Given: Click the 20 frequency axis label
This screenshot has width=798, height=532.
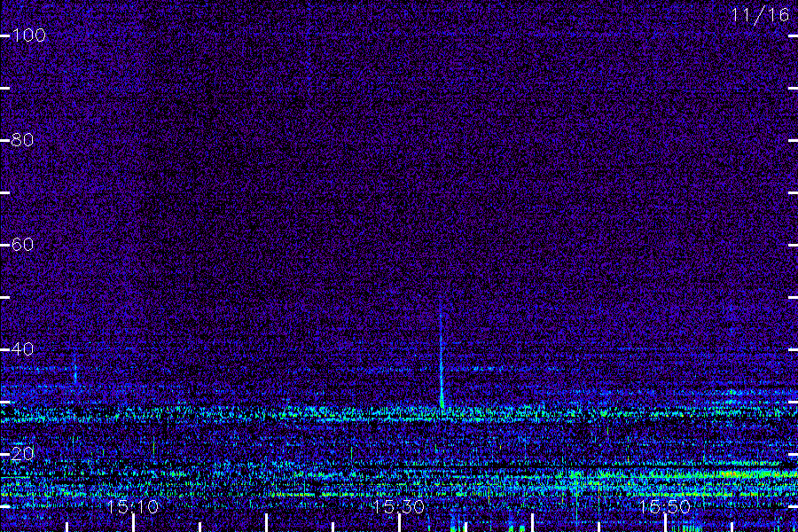Looking at the screenshot, I should [22, 454].
